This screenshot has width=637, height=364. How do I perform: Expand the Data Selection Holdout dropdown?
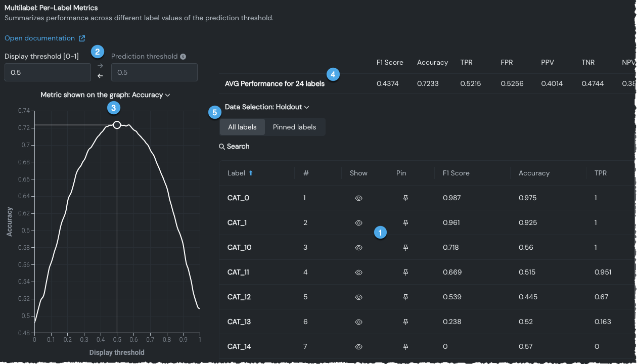pos(267,107)
